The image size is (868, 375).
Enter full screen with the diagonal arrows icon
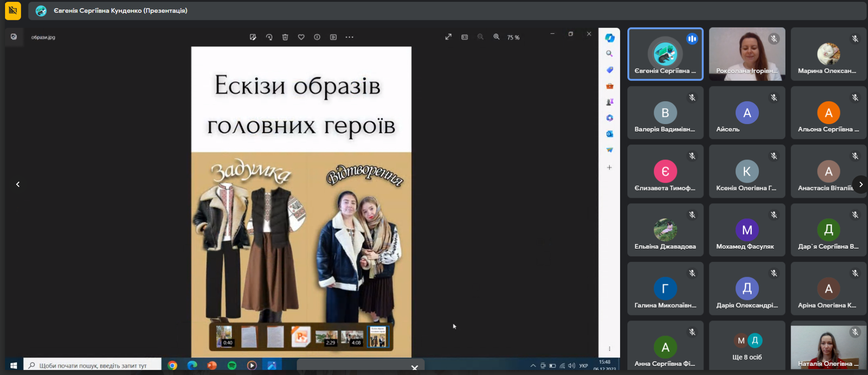pyautogui.click(x=448, y=37)
